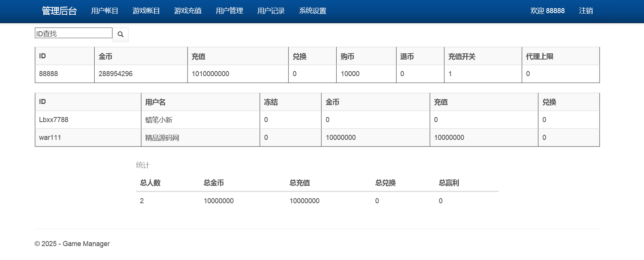Click the ID查找 search input field
The height and width of the screenshot is (260, 644).
pyautogui.click(x=73, y=33)
